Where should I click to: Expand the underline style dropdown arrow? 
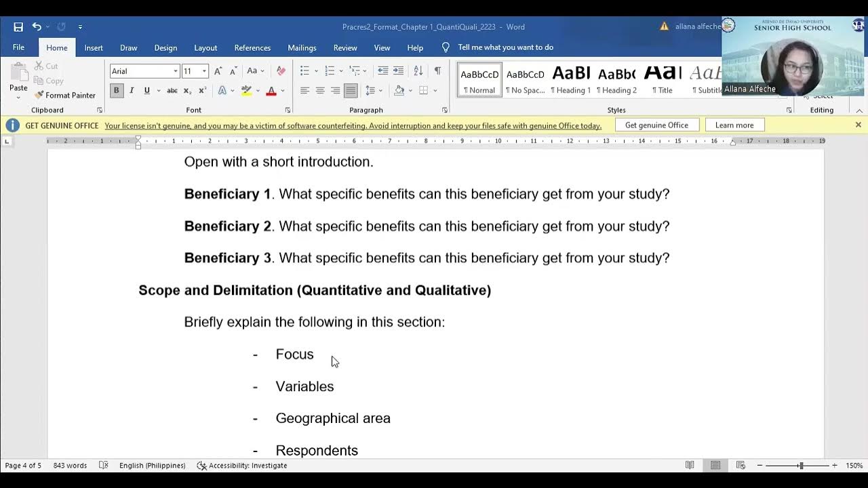159,91
